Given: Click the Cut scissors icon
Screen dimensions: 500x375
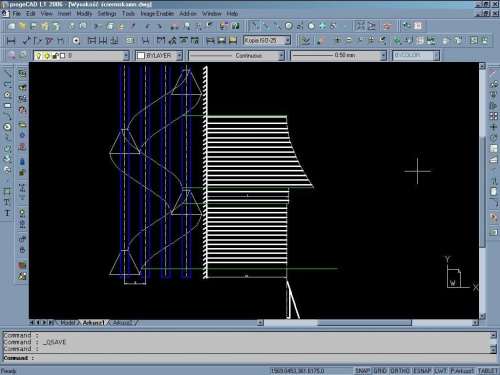Looking at the screenshot, I should pos(98,26).
